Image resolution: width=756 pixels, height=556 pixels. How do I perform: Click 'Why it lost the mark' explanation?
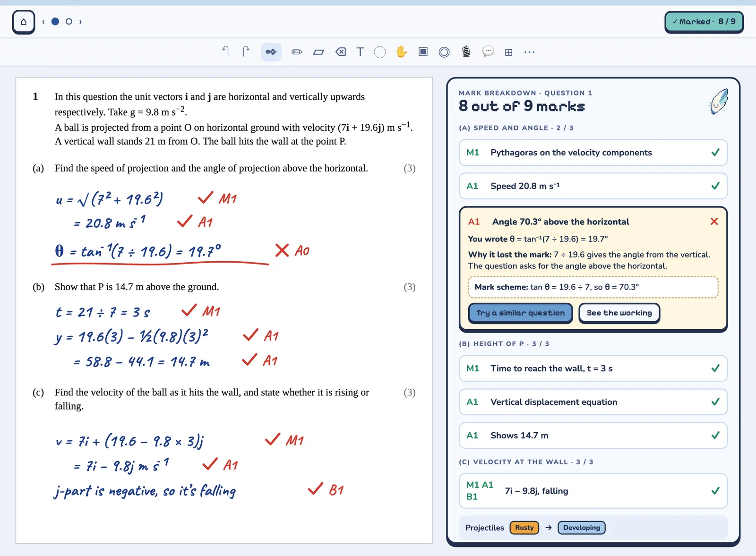(589, 260)
